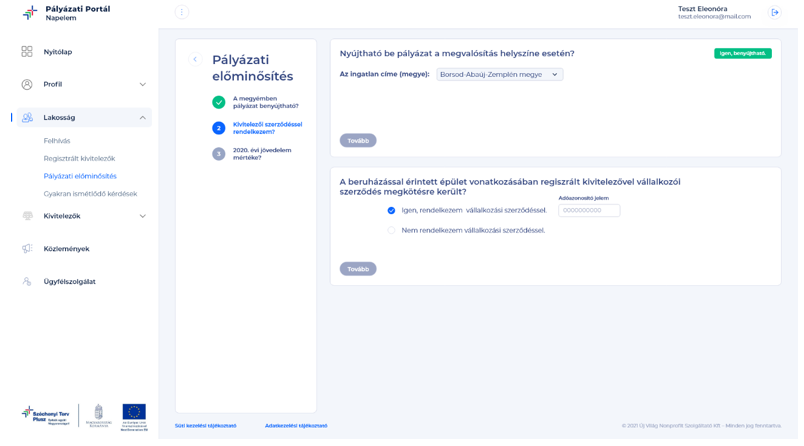The height and width of the screenshot is (446, 804).
Task: Open Nyitólap dashboard icon in sidebar
Action: click(x=27, y=51)
